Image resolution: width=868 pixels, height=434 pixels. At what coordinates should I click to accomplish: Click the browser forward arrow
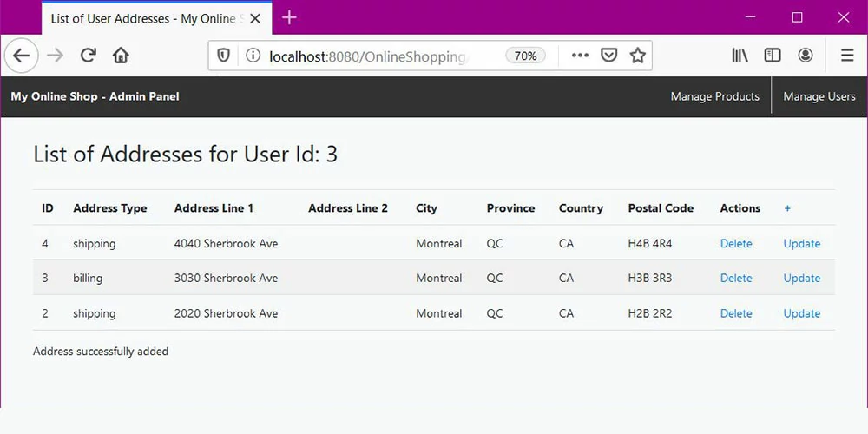pyautogui.click(x=55, y=56)
